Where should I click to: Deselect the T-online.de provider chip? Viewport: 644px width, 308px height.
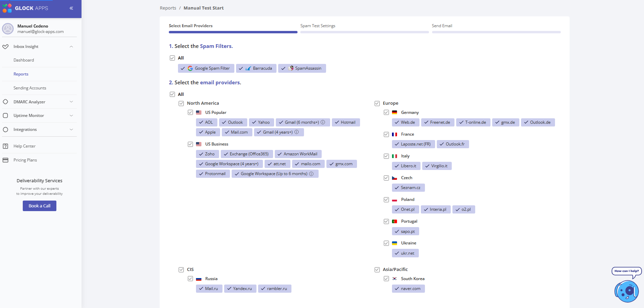(473, 122)
